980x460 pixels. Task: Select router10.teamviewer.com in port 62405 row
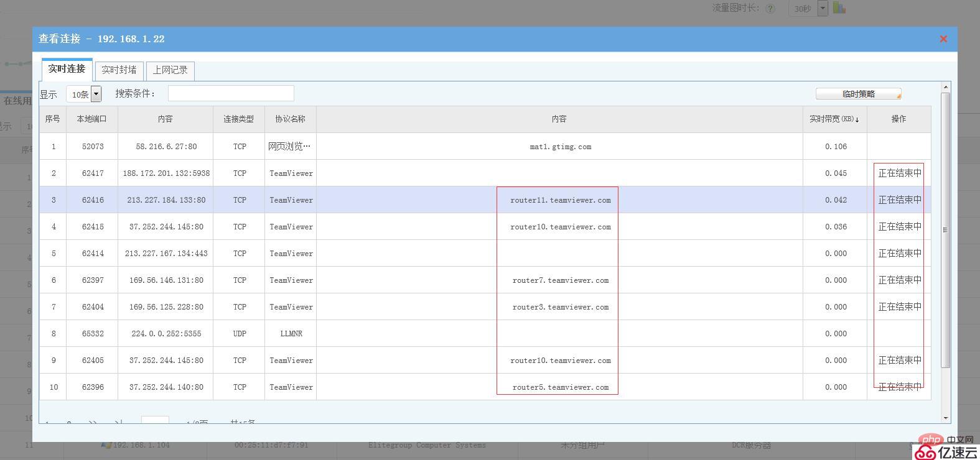coord(561,361)
